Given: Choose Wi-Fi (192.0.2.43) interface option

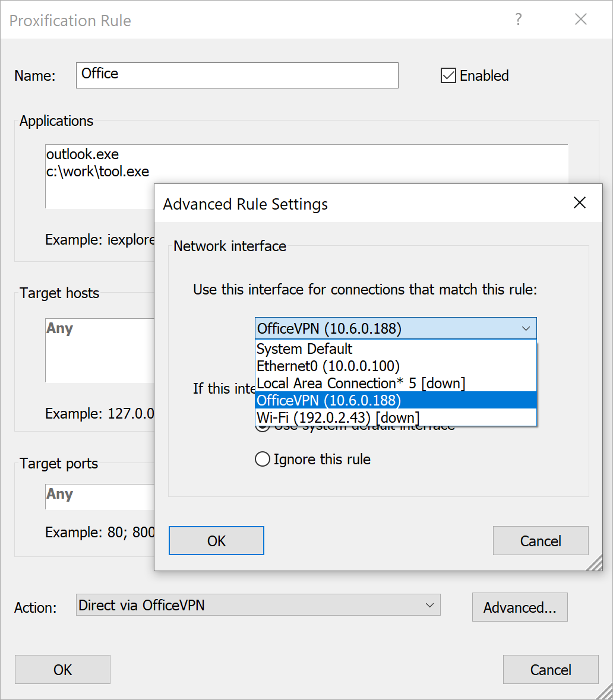Looking at the screenshot, I should [x=338, y=417].
